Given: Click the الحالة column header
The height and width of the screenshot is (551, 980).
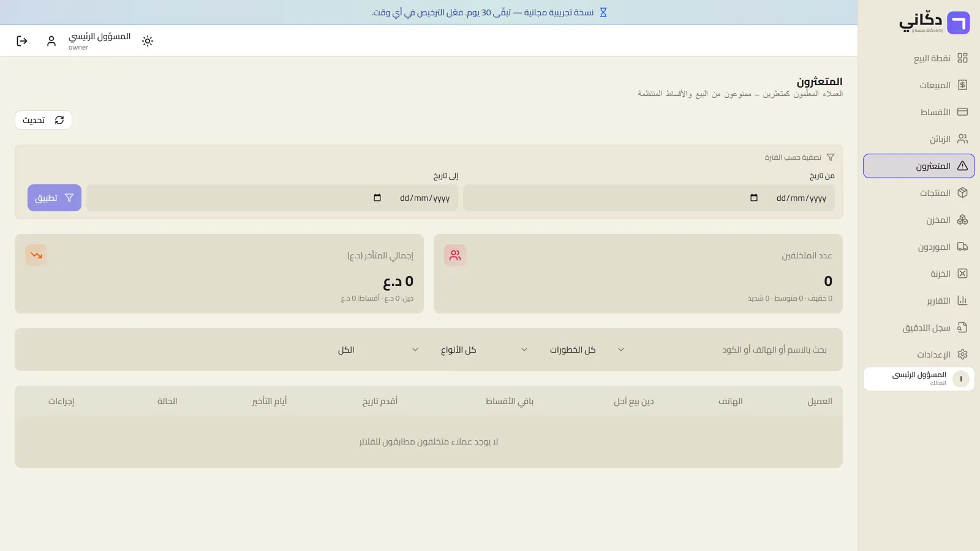Looking at the screenshot, I should click(x=167, y=401).
